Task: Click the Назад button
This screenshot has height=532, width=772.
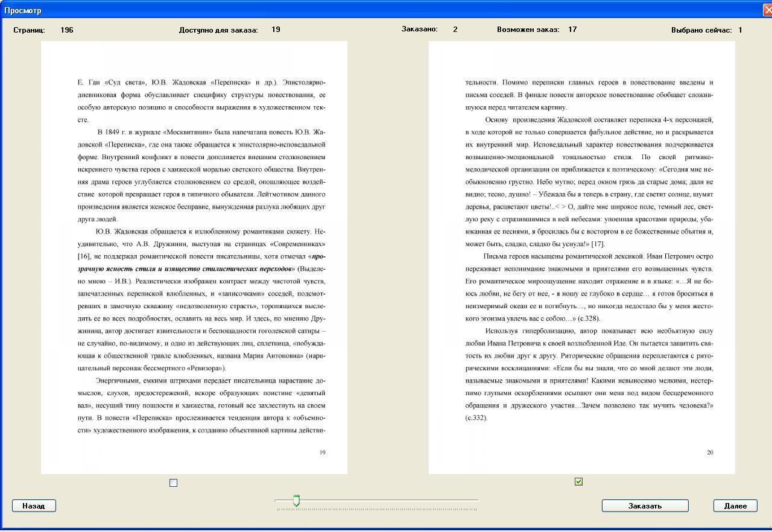Action: click(34, 506)
